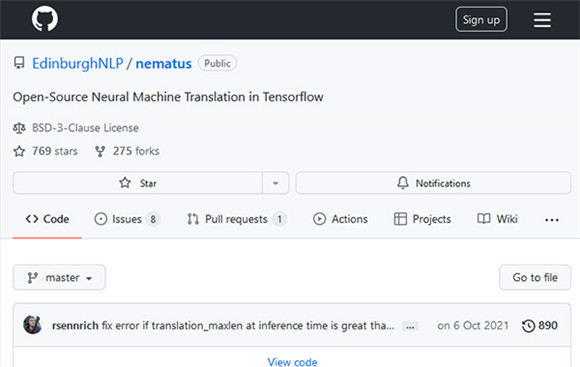580x367 pixels.
Task: Switch to the Pull requests tab
Action: (236, 219)
